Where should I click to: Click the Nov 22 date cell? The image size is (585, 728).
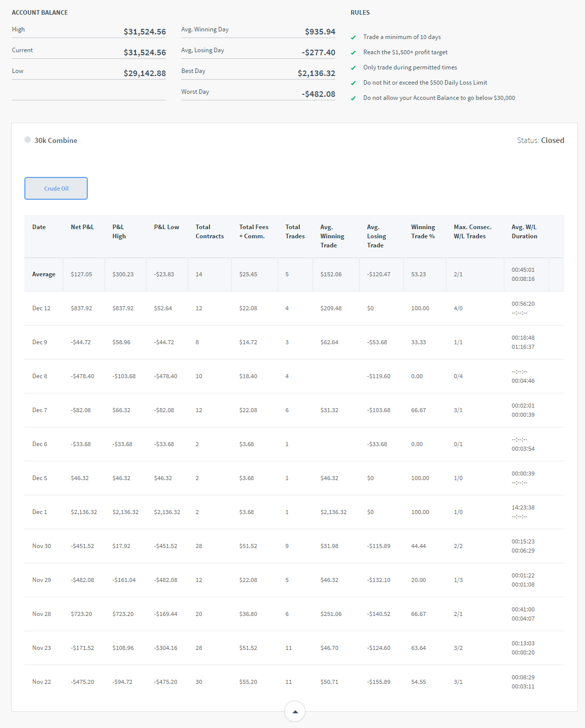click(x=42, y=682)
